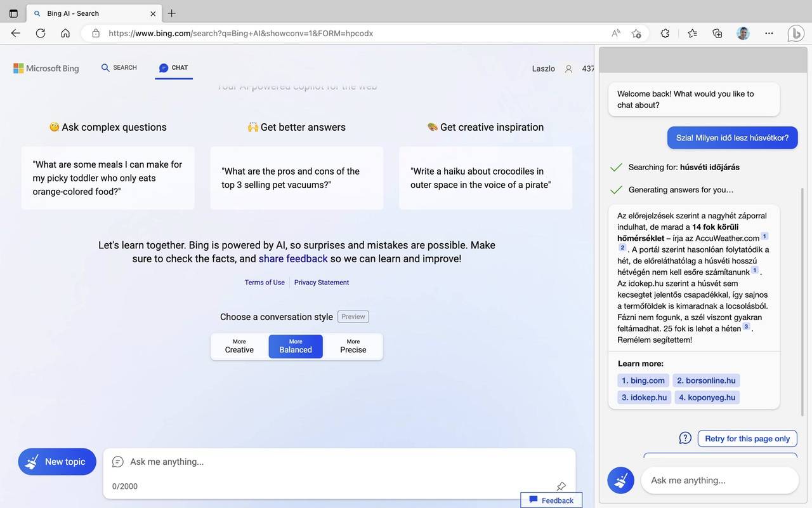
Task: Select More Creative conversation style
Action: [239, 347]
